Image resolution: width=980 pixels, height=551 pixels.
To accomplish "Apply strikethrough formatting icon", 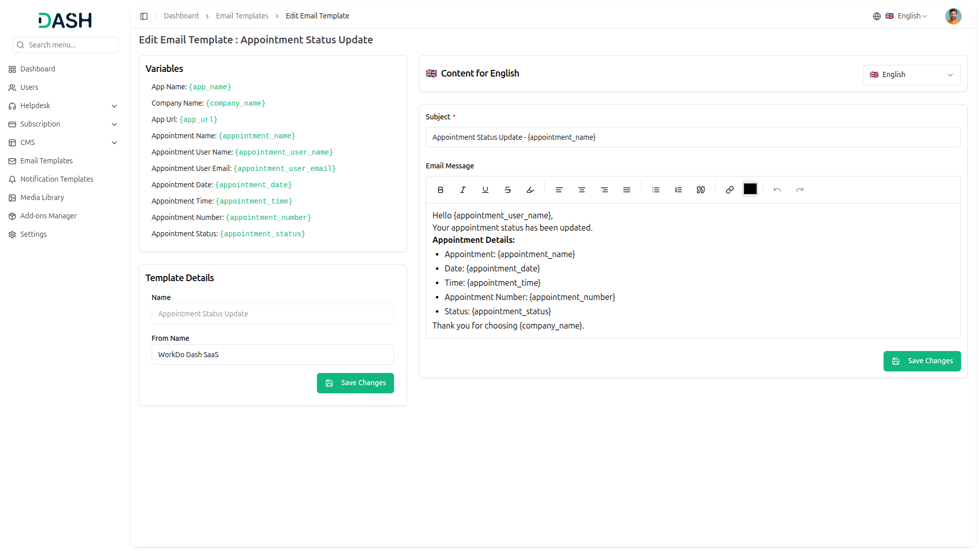I will click(x=508, y=190).
